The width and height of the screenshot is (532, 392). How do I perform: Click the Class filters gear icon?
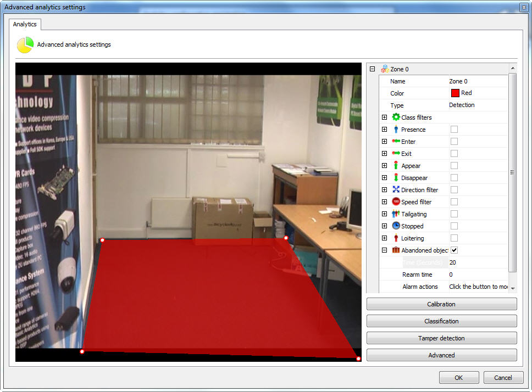coord(396,117)
